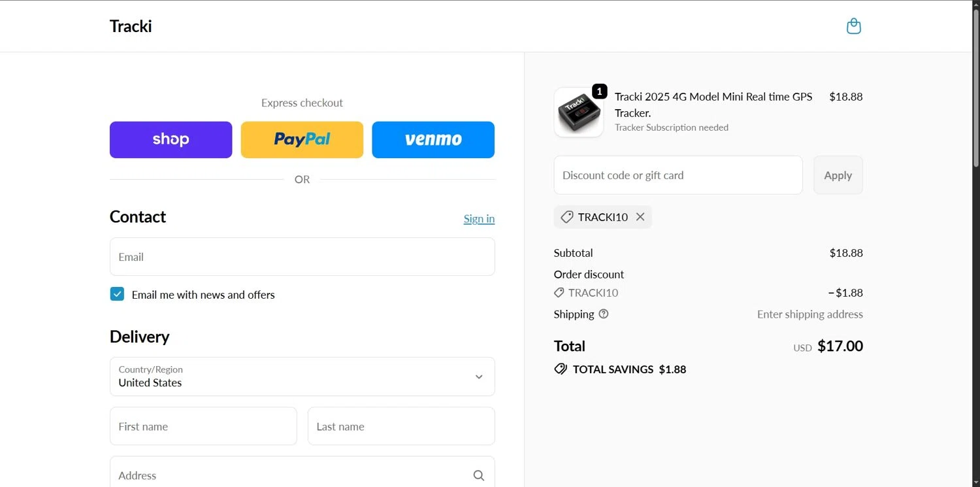Click the Subtotal $18.88 value
The image size is (980, 487).
(x=846, y=253)
